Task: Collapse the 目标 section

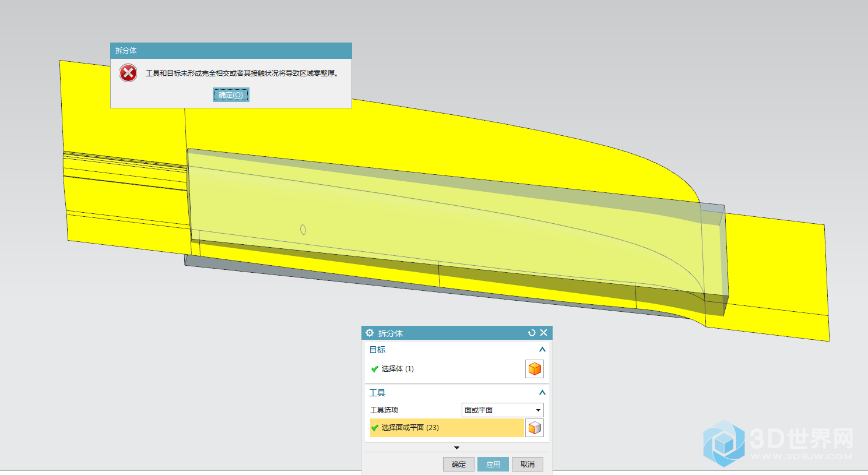Action: tap(542, 350)
